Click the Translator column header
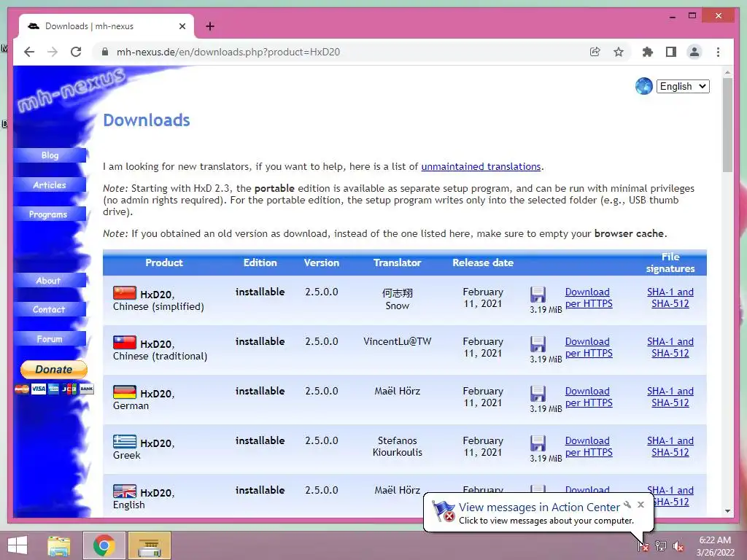This screenshot has width=747, height=560. [398, 262]
